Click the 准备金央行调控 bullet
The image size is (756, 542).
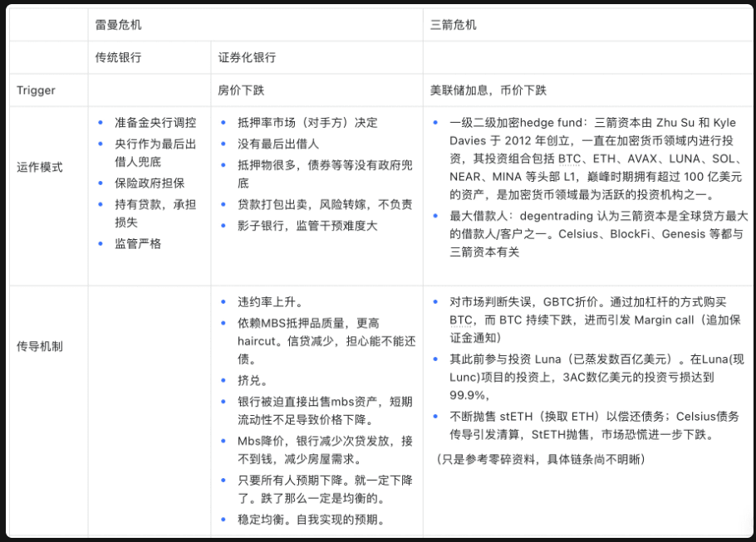point(155,122)
